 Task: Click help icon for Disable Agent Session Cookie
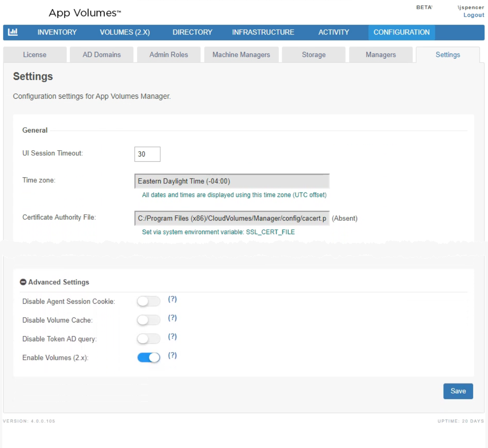(x=172, y=299)
